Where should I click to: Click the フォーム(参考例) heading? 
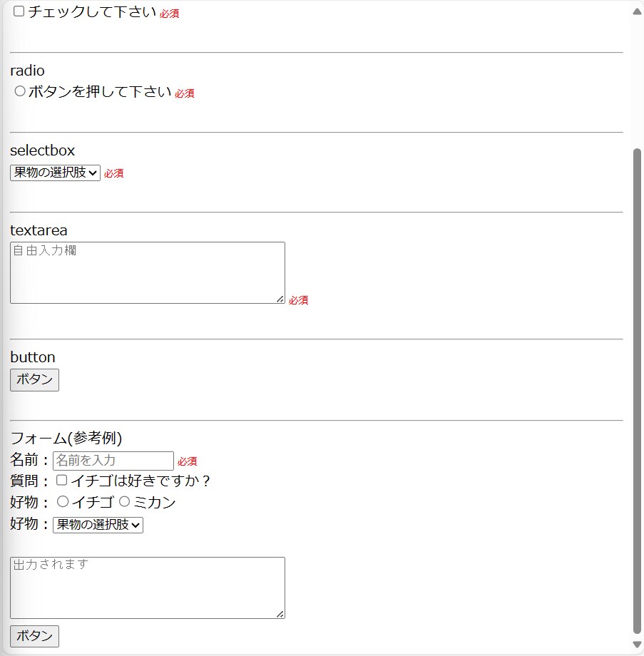coord(66,438)
